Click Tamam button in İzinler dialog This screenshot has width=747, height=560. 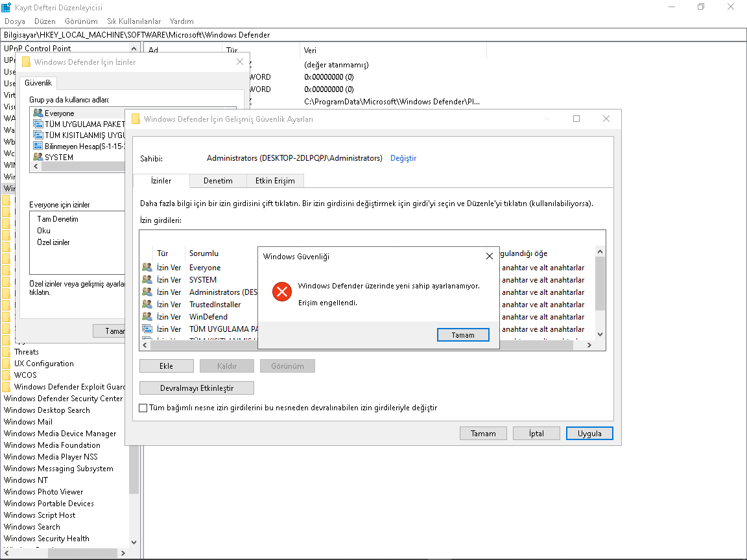[109, 331]
